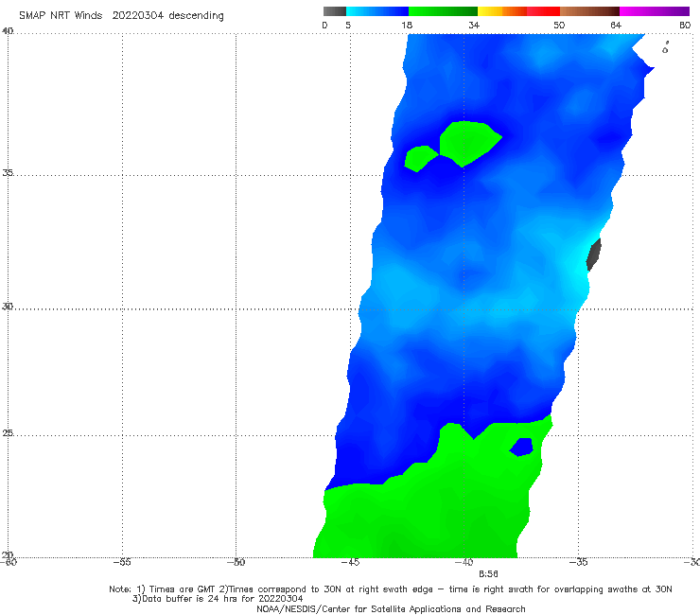The width and height of the screenshot is (700, 615).
Task: Click the '20220304' date in the title
Action: [138, 15]
